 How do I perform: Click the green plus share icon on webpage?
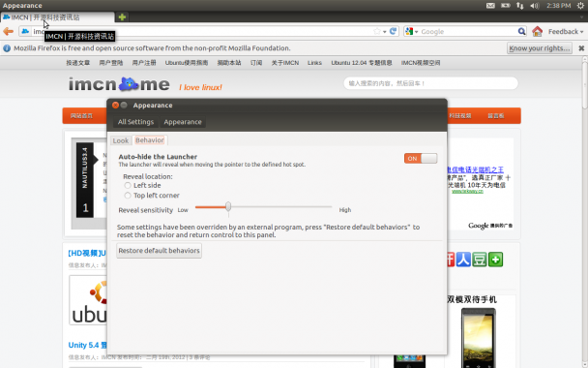coord(495,260)
